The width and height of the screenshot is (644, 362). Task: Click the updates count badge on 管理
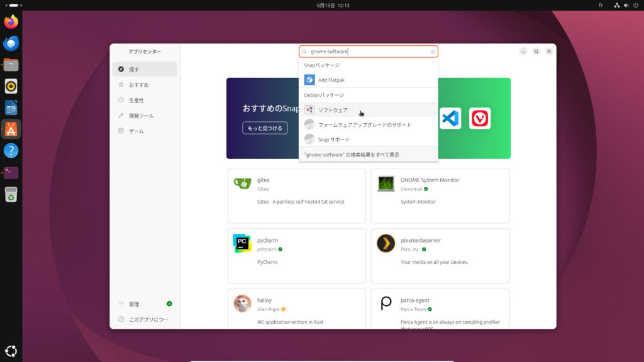pos(169,304)
